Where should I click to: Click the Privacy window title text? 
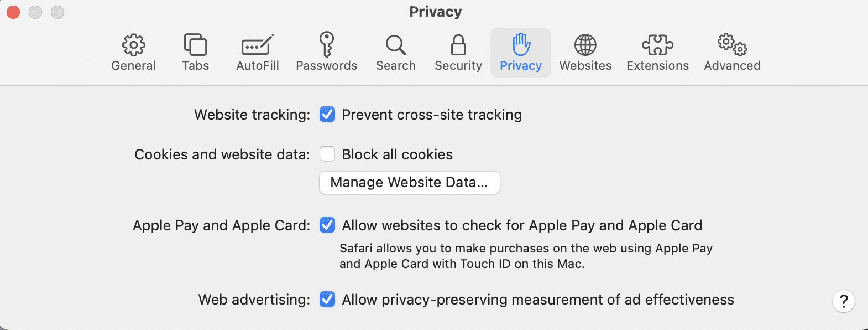tap(435, 12)
